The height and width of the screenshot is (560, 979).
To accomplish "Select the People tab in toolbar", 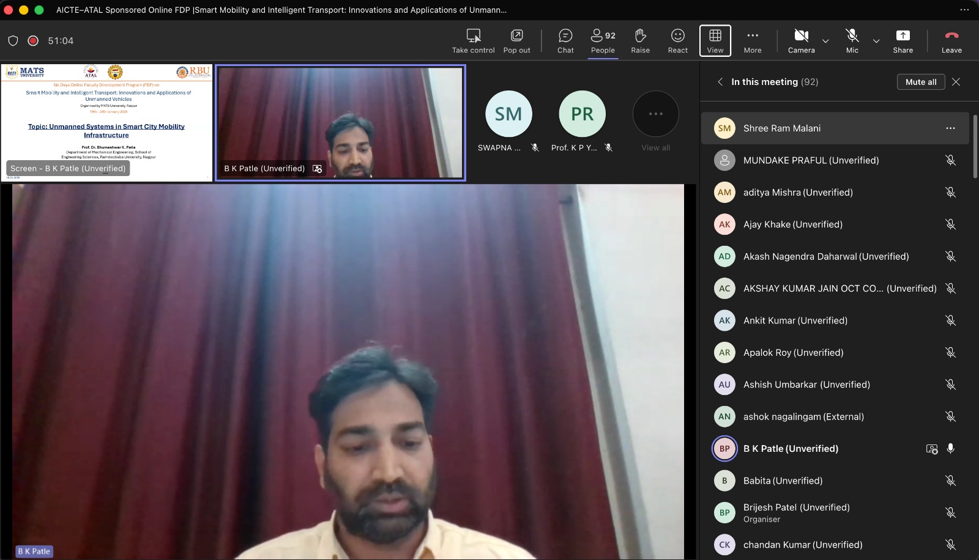I will coord(603,41).
